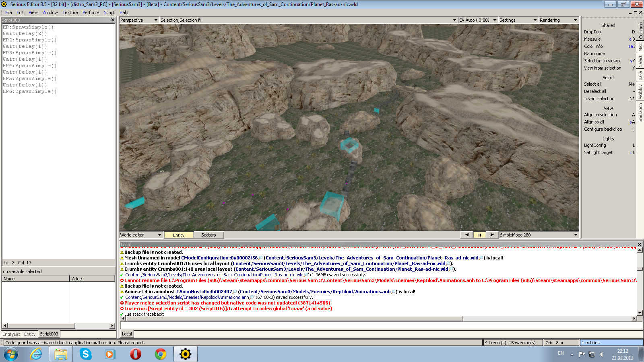The image size is (644, 362).
Task: Select Bake vertical tab
Action: 640,76
